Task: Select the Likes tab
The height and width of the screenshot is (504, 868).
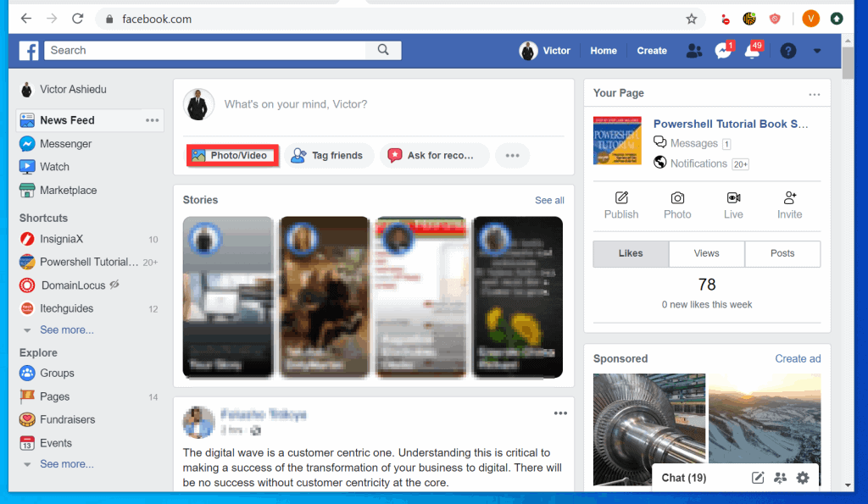Action: pyautogui.click(x=631, y=253)
